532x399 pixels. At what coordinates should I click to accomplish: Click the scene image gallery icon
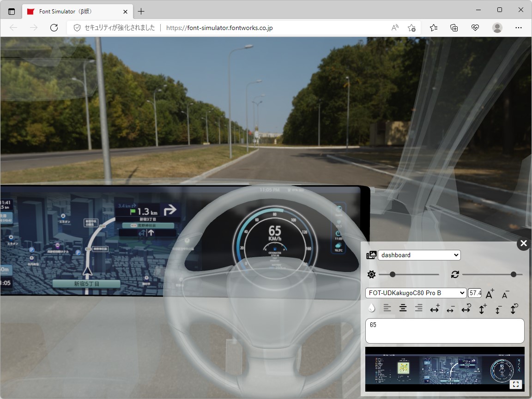coord(371,255)
